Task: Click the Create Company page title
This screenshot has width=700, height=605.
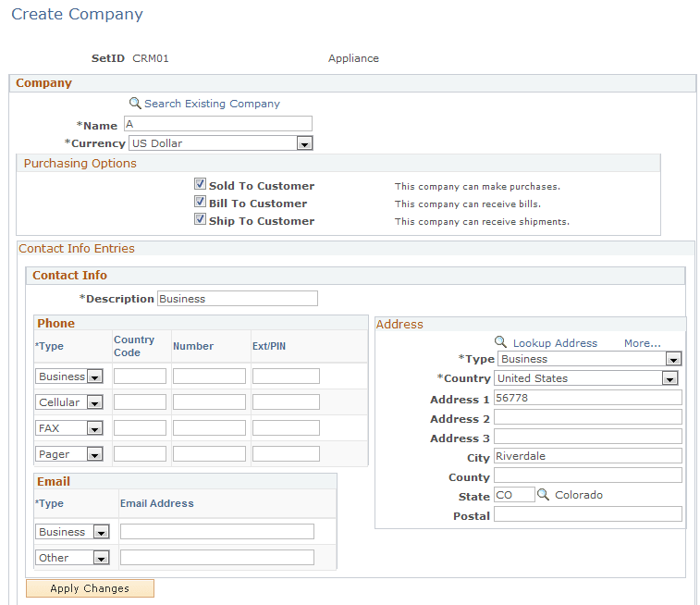Action: [x=78, y=14]
